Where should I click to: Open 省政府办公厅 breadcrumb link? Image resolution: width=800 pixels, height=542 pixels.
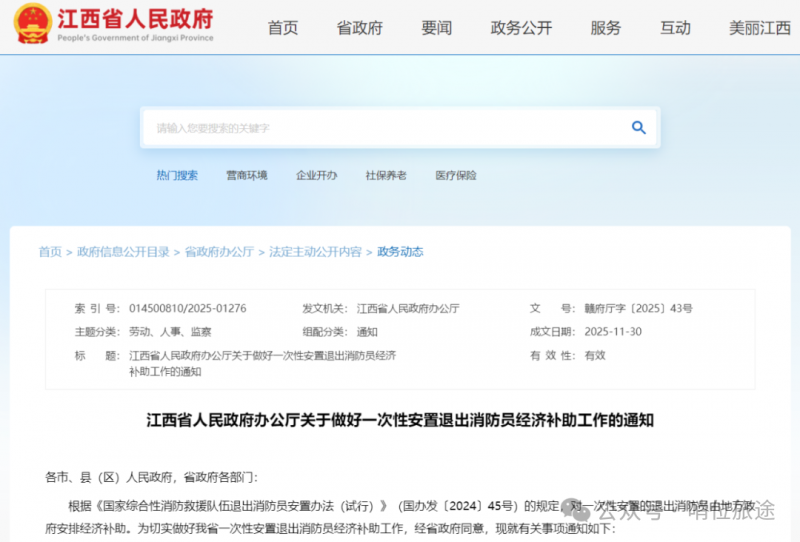click(x=219, y=252)
